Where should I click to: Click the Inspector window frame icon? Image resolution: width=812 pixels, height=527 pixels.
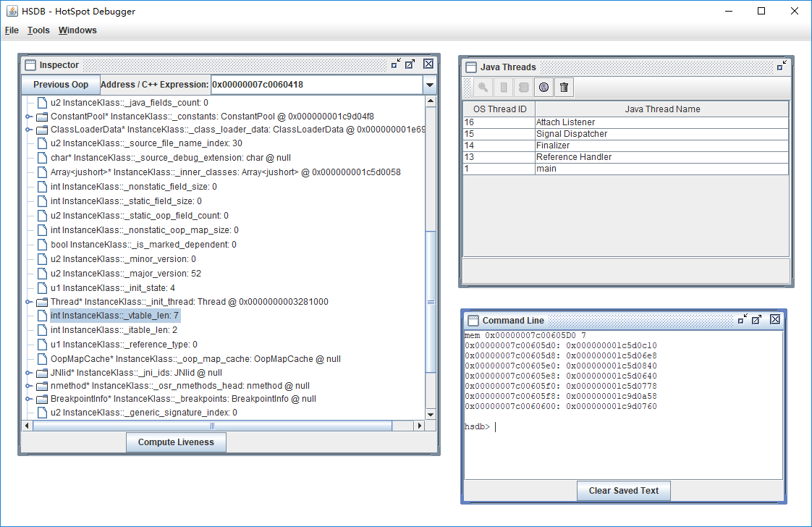[30, 64]
